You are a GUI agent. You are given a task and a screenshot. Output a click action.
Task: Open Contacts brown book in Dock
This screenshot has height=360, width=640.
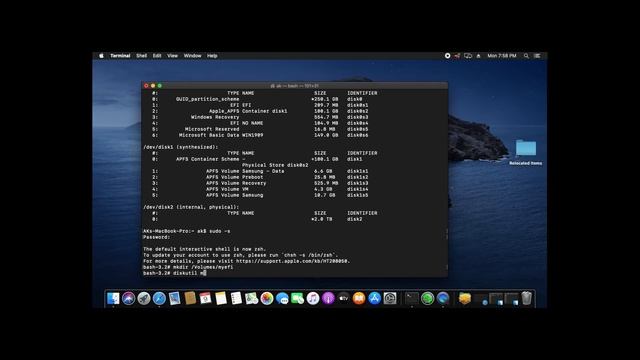pyautogui.click(x=190, y=298)
